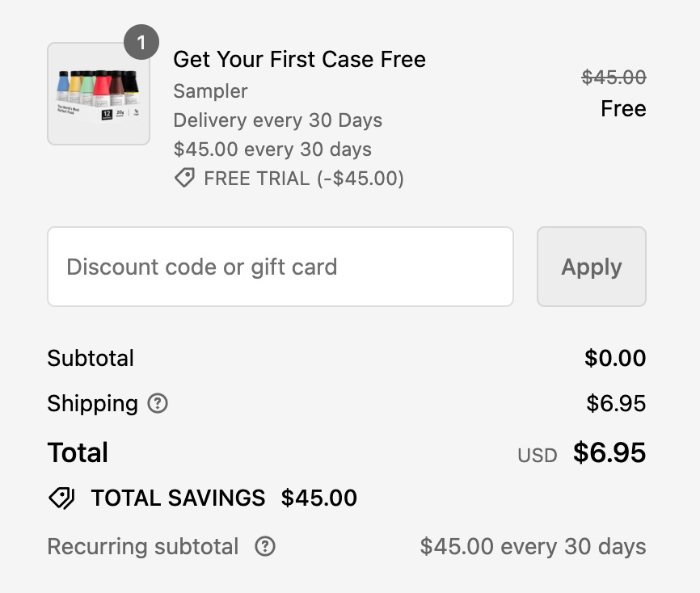The image size is (700, 593).
Task: Click the Recurring subtotal label
Action: 143,547
